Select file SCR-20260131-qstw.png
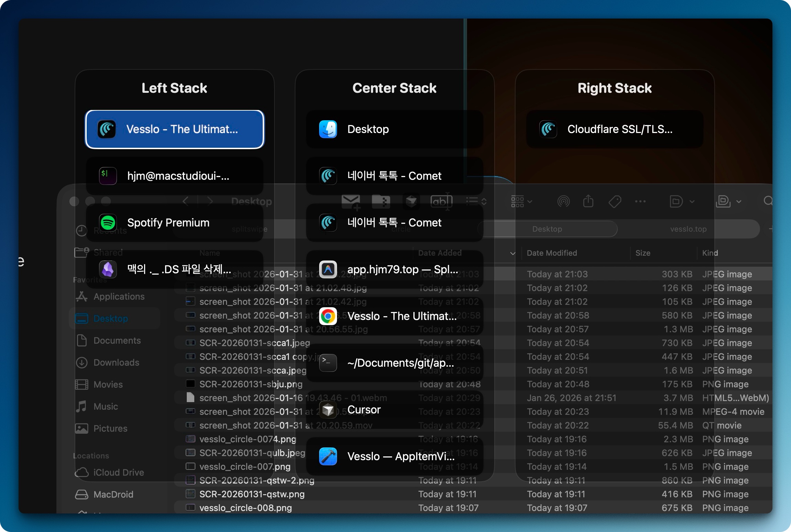791x532 pixels. click(252, 494)
